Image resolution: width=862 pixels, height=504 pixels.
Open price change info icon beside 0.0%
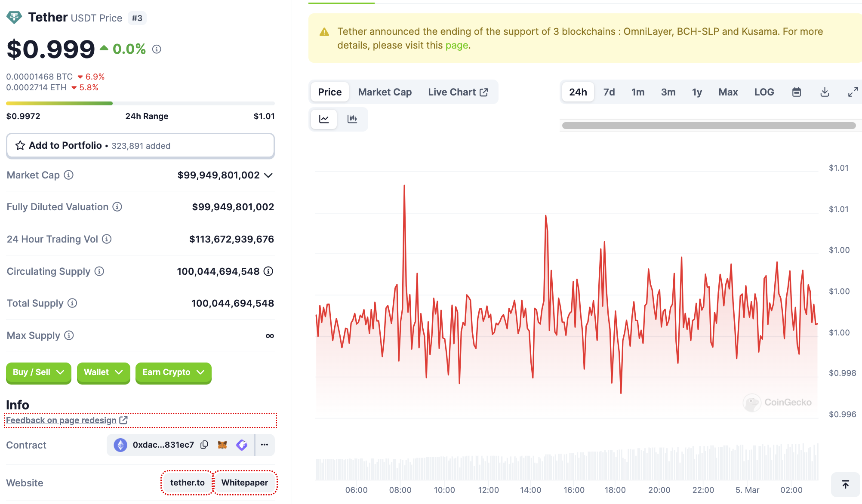[157, 49]
